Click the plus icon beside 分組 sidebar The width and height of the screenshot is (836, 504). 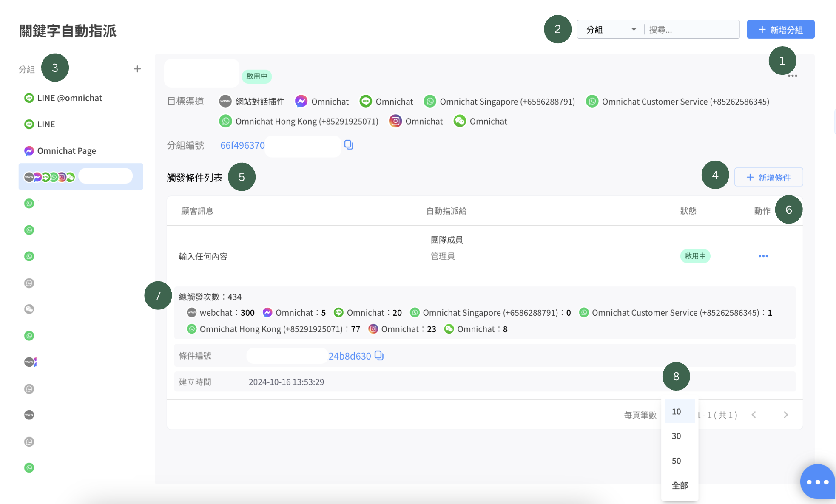137,69
